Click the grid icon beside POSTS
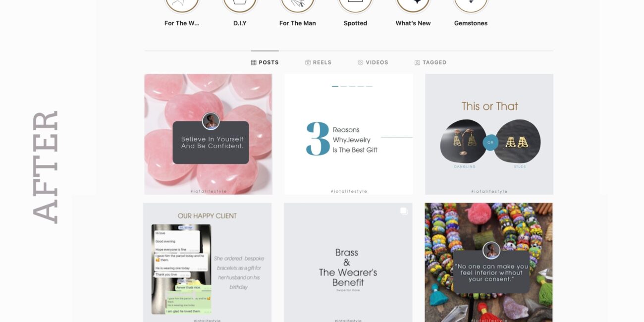 click(254, 62)
